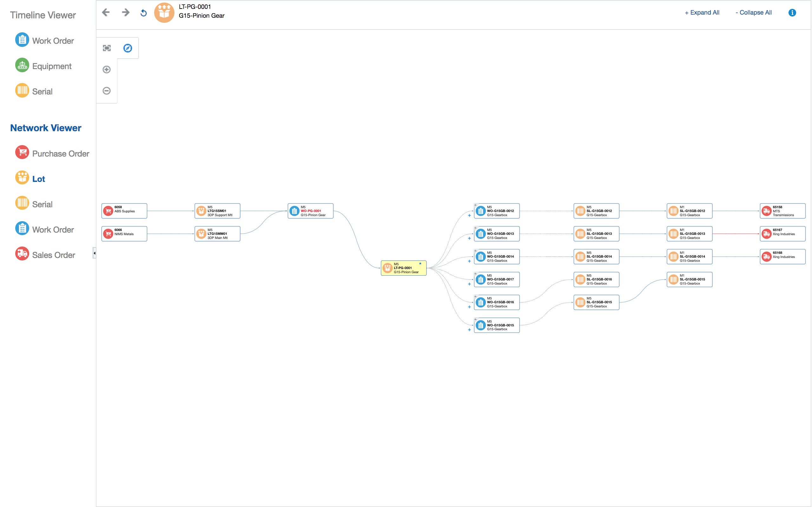Select Serial under Timeline Viewer
The width and height of the screenshot is (812, 507).
click(42, 91)
